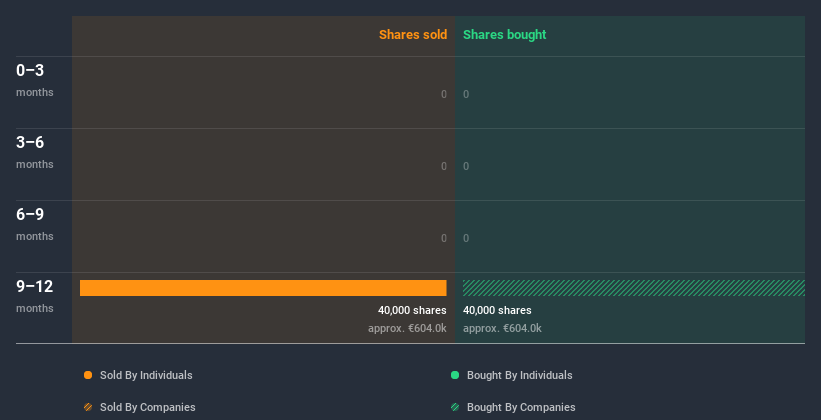Click the orange shares sold bar

[263, 288]
